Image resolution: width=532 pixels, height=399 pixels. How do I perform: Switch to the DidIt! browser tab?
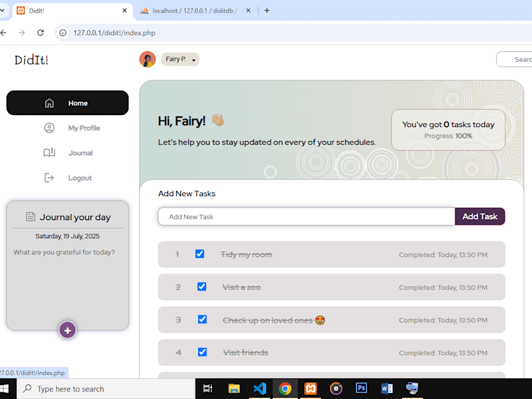click(72, 11)
